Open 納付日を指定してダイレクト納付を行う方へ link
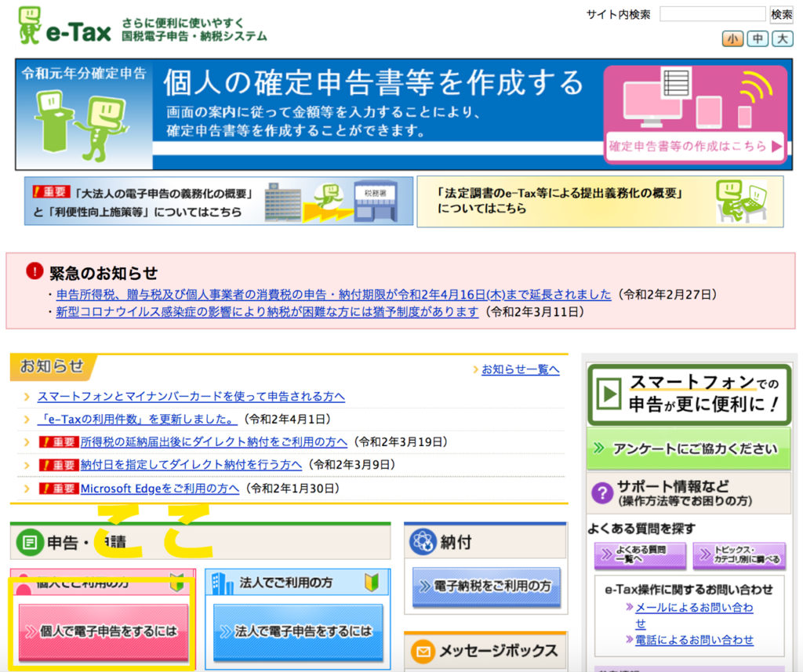This screenshot has height=672, width=803. 191,464
